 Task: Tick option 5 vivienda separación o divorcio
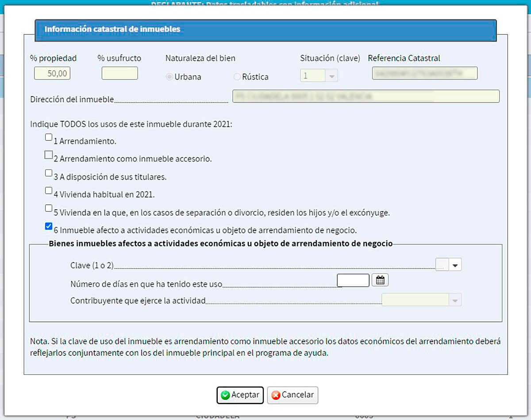[x=49, y=208]
